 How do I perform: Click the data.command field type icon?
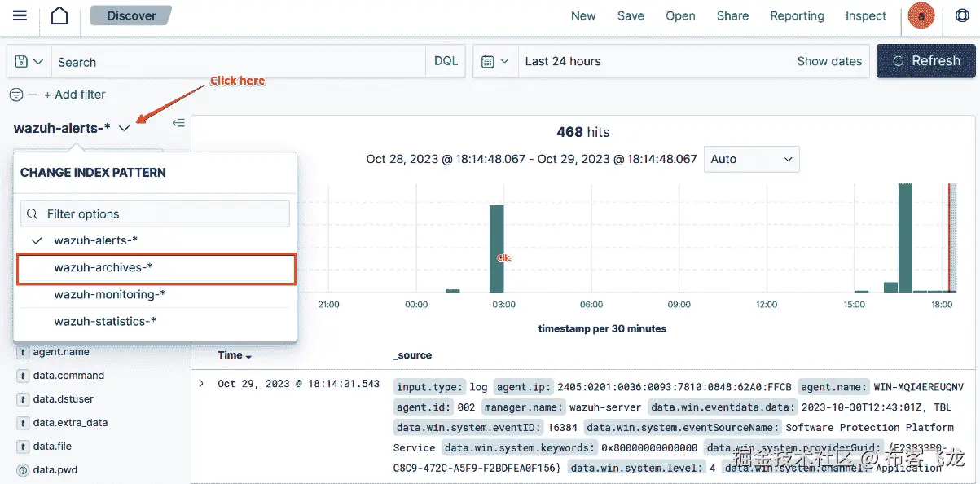(x=23, y=376)
